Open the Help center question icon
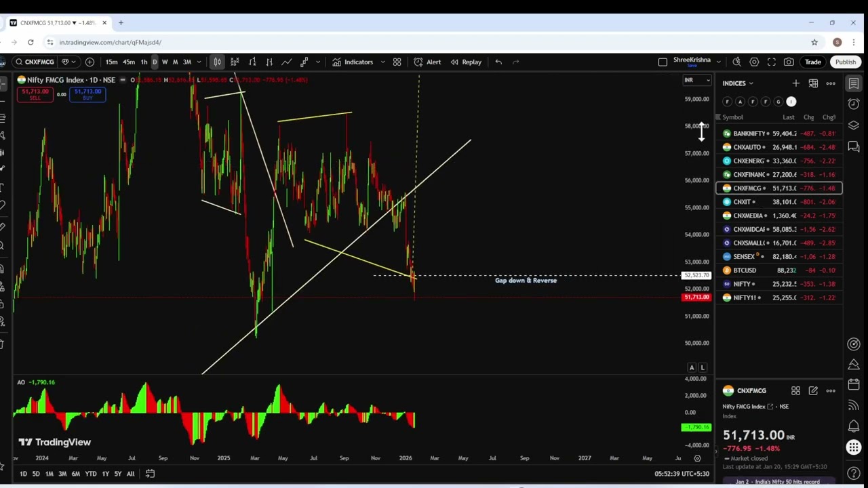The height and width of the screenshot is (488, 868). pyautogui.click(x=854, y=473)
